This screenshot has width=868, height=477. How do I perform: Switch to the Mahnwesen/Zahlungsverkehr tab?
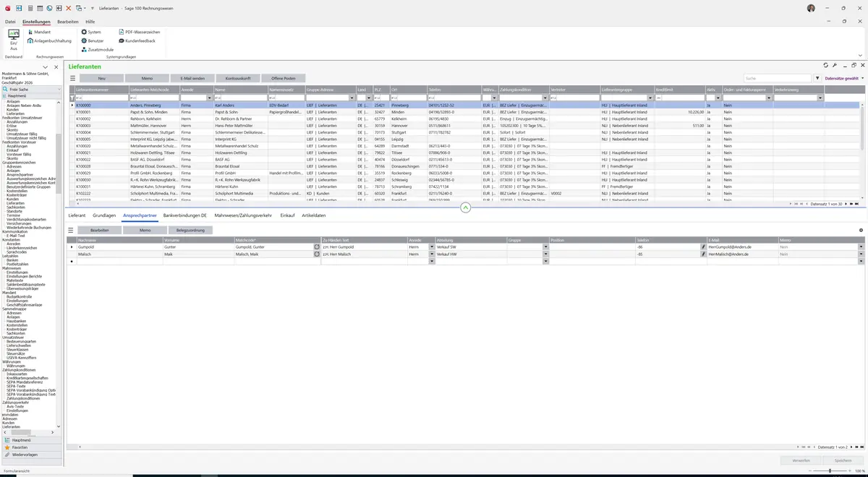[243, 215]
